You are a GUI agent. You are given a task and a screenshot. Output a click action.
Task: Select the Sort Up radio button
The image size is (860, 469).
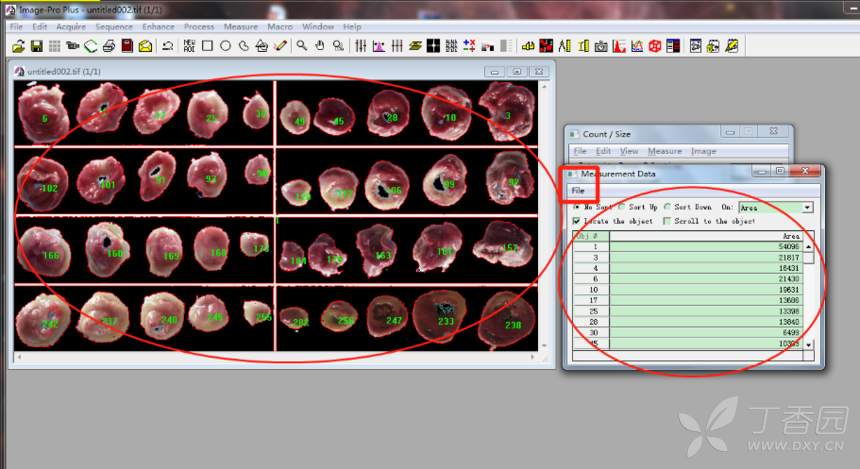tap(623, 207)
